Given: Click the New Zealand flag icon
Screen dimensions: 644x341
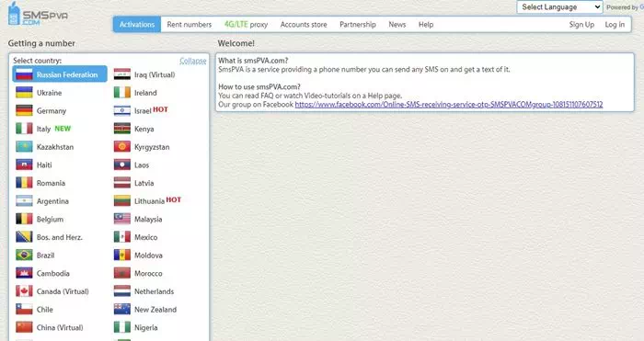Looking at the screenshot, I should (122, 310).
